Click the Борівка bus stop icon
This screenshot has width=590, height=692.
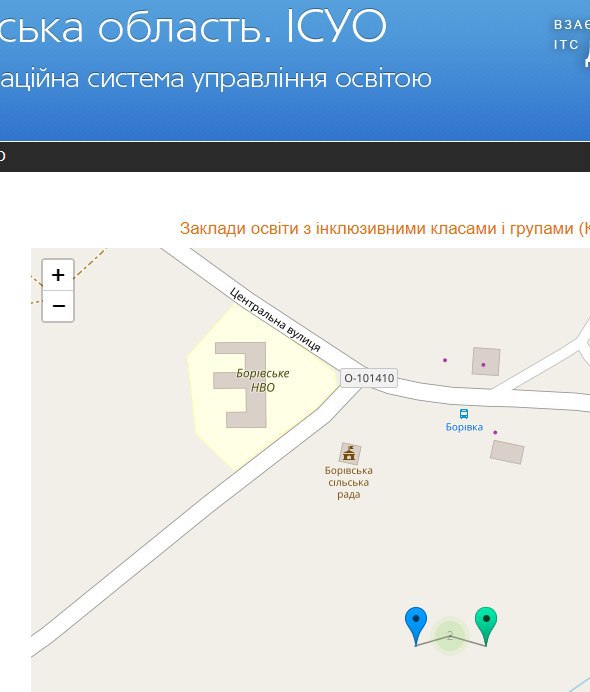[464, 414]
